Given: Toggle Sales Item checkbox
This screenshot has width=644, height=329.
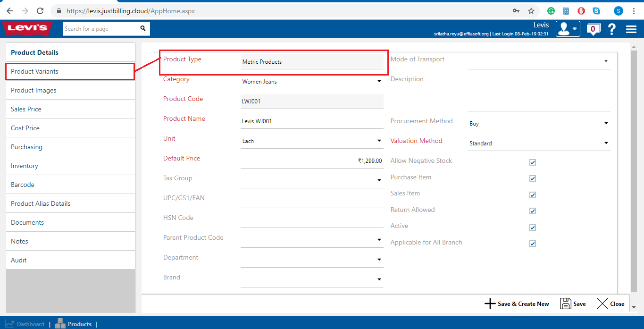Looking at the screenshot, I should (x=533, y=195).
